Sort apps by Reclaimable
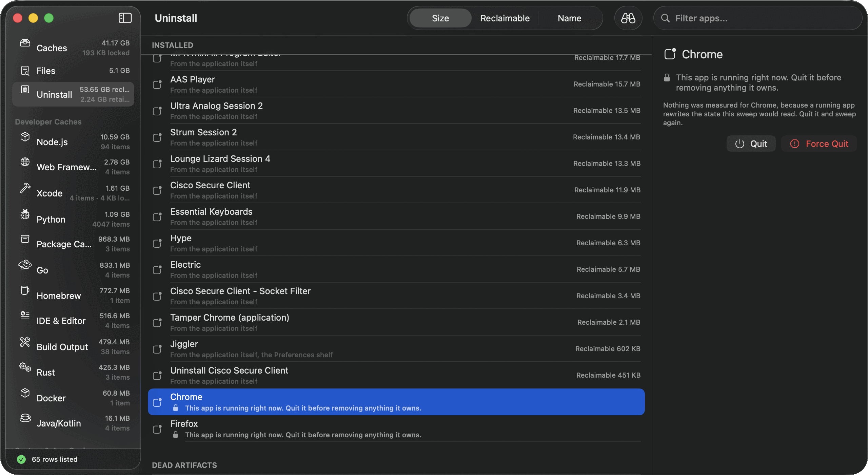The height and width of the screenshot is (475, 868). click(505, 18)
